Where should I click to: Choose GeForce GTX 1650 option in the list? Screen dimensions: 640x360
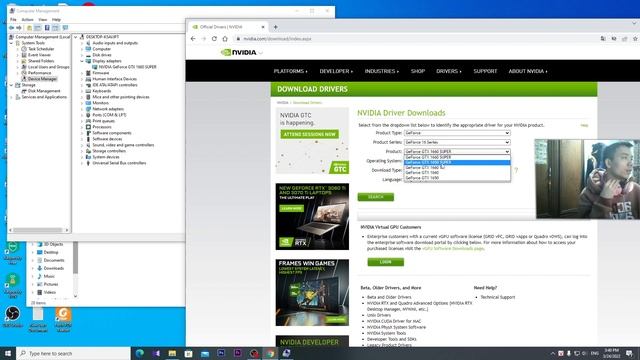tap(457, 178)
